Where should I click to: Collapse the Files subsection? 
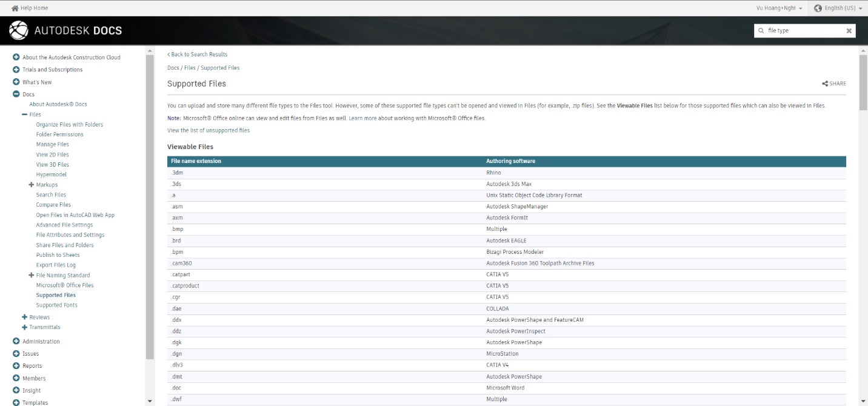coord(24,115)
